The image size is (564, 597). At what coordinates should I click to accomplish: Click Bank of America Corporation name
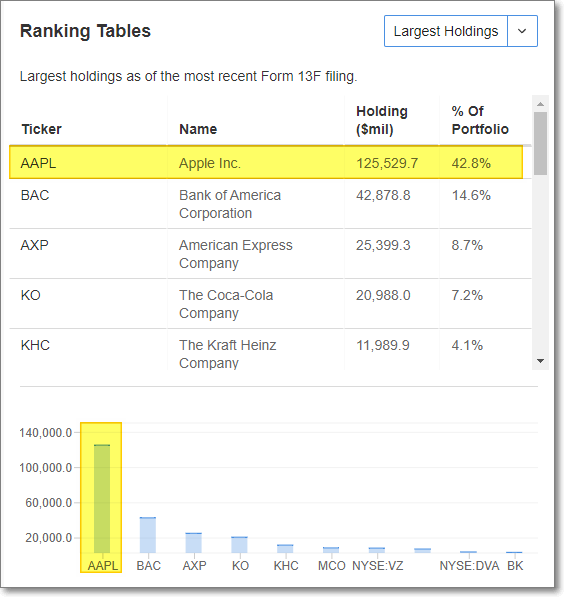[x=230, y=204]
